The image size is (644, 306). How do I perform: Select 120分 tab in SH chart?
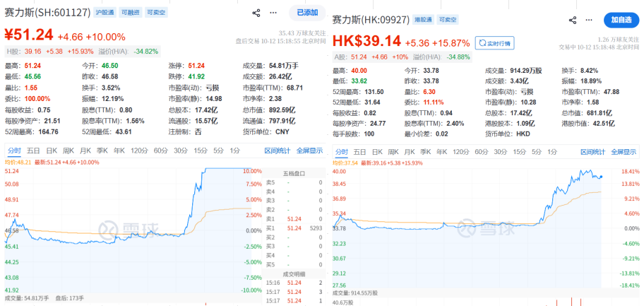click(x=139, y=151)
